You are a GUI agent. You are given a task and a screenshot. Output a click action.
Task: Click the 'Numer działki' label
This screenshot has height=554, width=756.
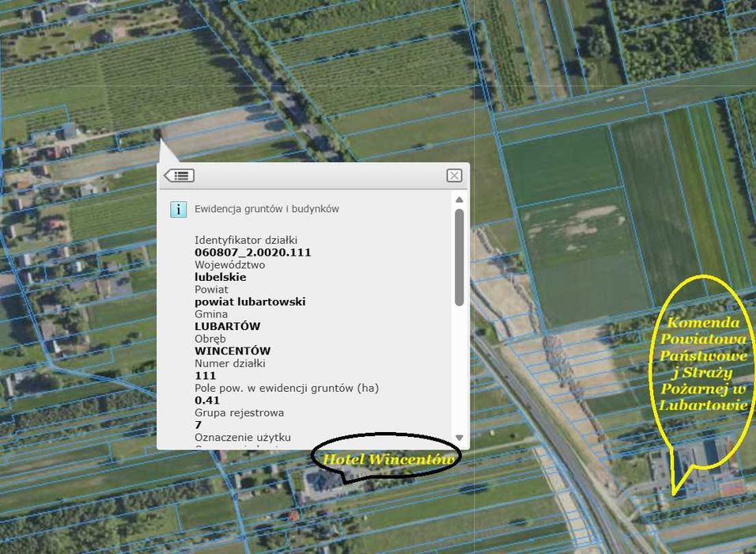click(230, 363)
